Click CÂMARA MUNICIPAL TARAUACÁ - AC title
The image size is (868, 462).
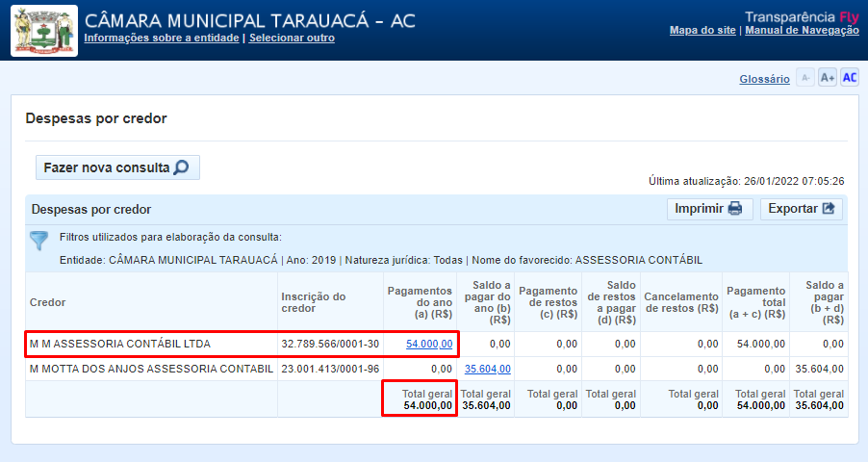(x=249, y=20)
